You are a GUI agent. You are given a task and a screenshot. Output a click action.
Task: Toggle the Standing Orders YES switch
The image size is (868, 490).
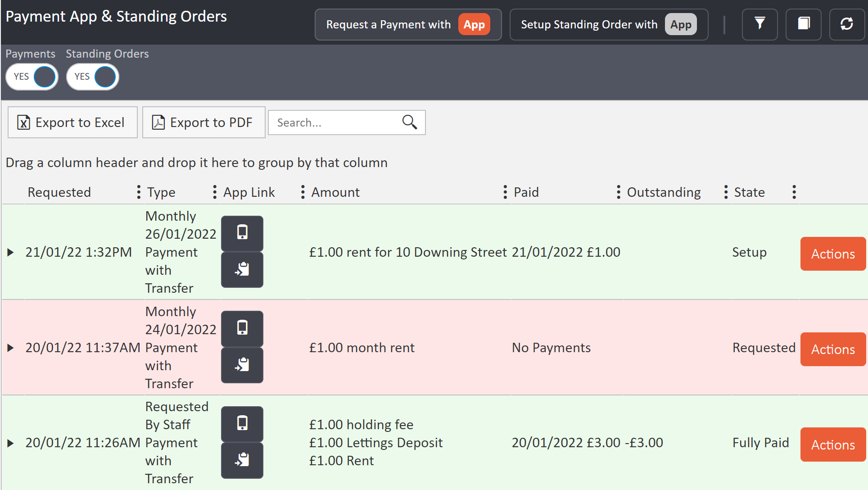coord(93,77)
